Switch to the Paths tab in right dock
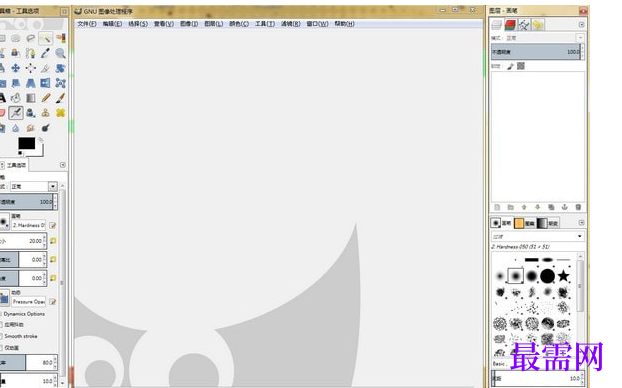The height and width of the screenshot is (388, 622). pyautogui.click(x=524, y=25)
